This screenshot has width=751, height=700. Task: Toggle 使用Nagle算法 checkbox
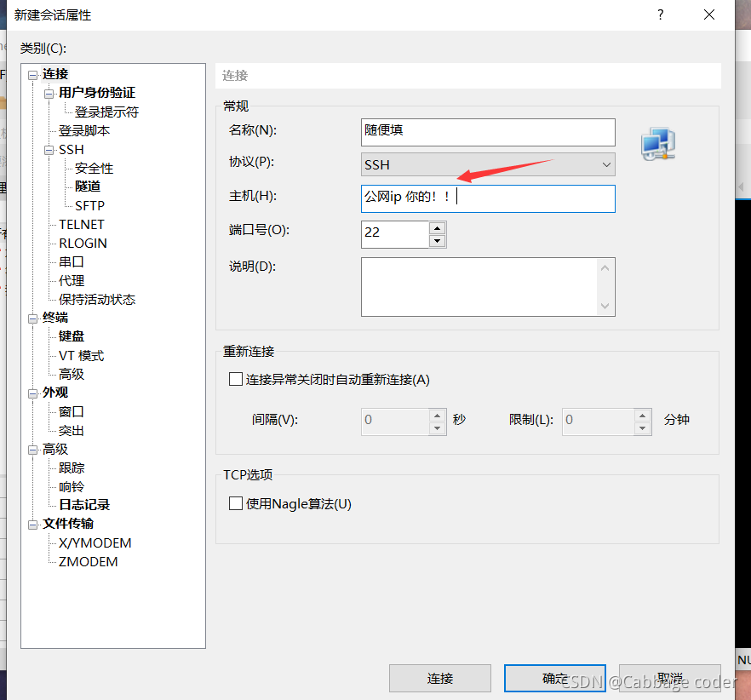coord(236,503)
